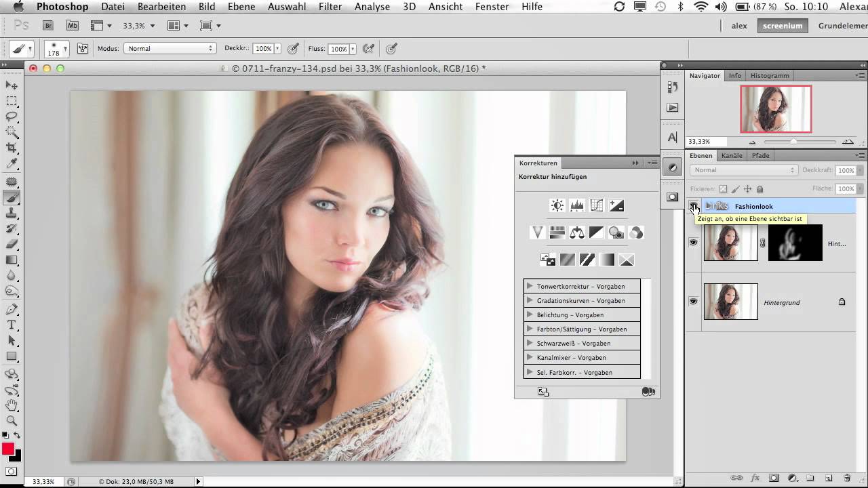The image size is (868, 488).
Task: Select the Horizontal Type tool
Action: click(x=12, y=325)
